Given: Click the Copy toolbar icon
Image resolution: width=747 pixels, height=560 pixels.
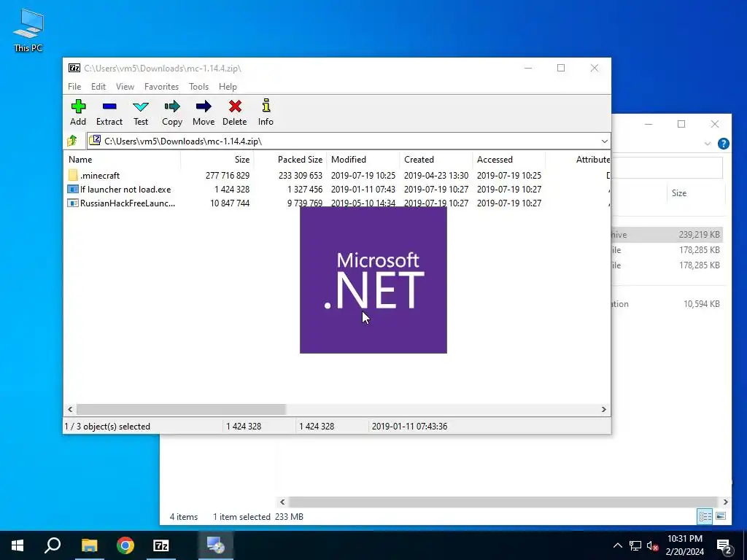Looking at the screenshot, I should 172,112.
